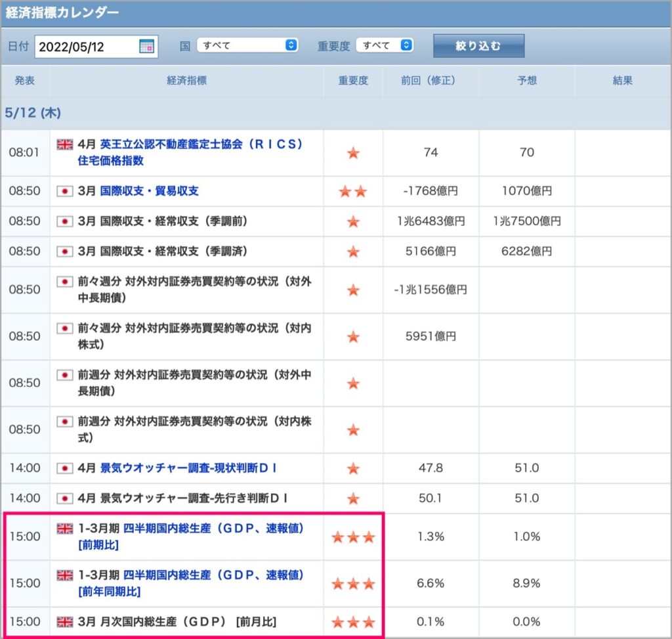The image size is (672, 639).
Task: Click the Japan flag beside 景気ウオッチャー調査-先行き判断DI
Action: click(65, 498)
